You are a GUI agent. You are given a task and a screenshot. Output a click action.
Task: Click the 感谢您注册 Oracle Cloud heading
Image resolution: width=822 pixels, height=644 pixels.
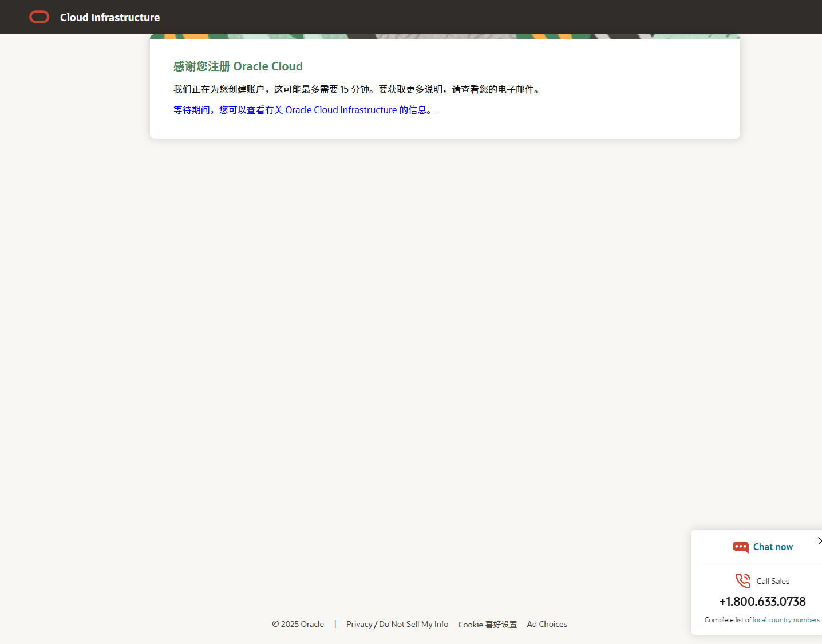click(x=238, y=66)
